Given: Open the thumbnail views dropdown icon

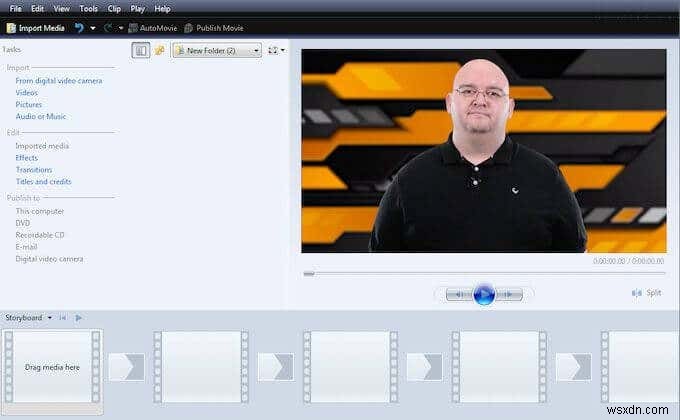Looking at the screenshot, I should pos(276,50).
